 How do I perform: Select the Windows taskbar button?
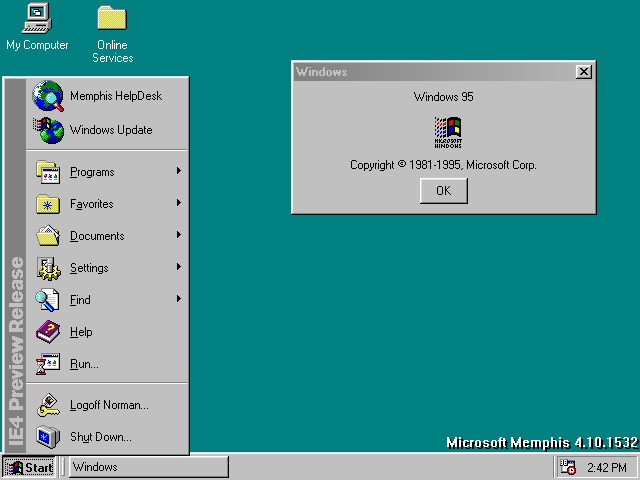(148, 467)
